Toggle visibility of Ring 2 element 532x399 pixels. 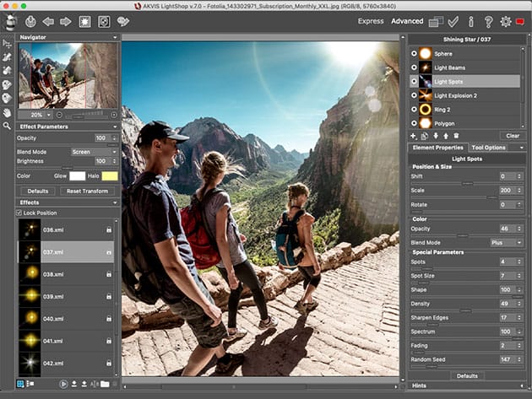pyautogui.click(x=414, y=110)
